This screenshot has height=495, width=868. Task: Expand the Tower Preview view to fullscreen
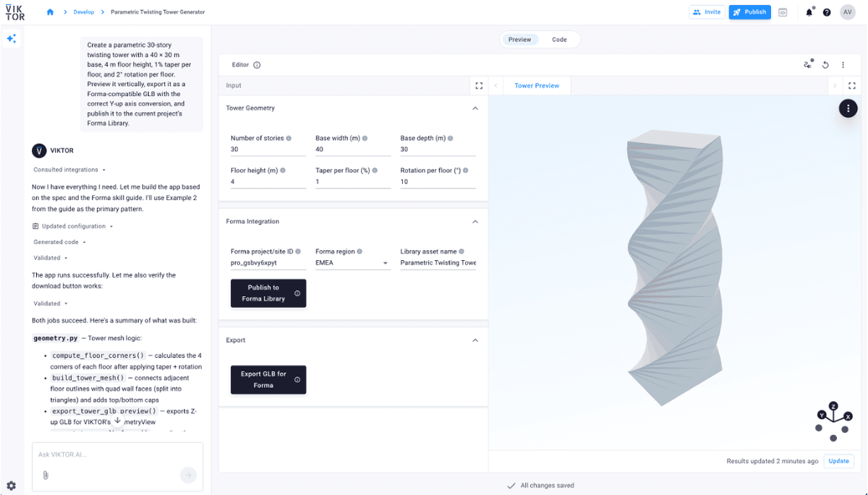click(x=852, y=85)
